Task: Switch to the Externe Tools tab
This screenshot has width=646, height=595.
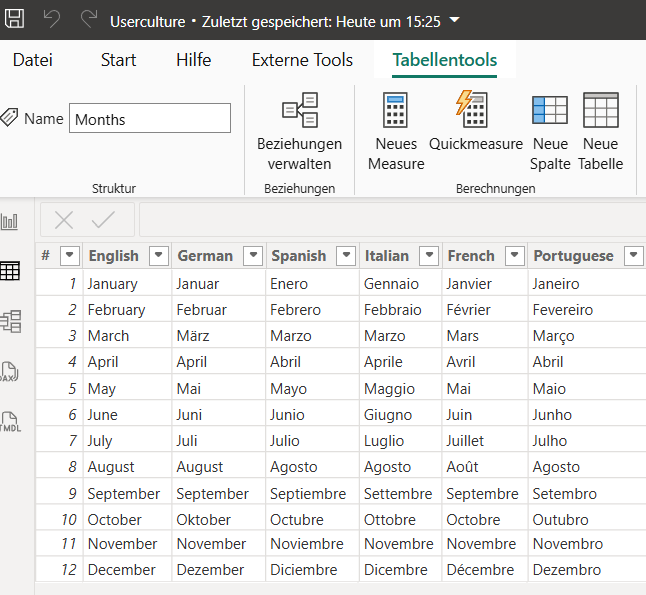Action: (302, 60)
